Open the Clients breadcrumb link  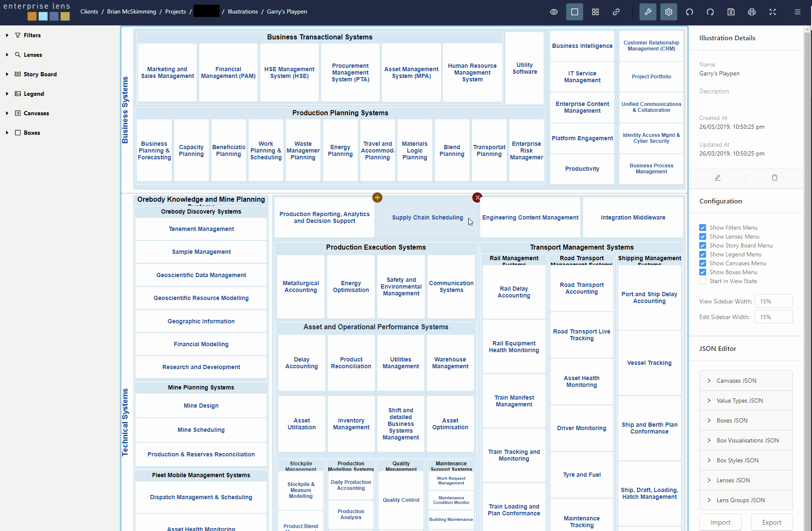pos(89,11)
